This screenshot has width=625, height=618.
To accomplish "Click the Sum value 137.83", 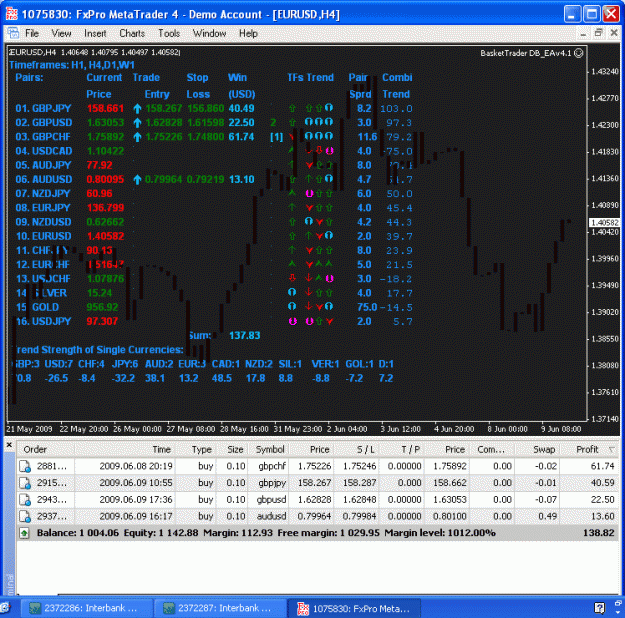I will pos(244,335).
